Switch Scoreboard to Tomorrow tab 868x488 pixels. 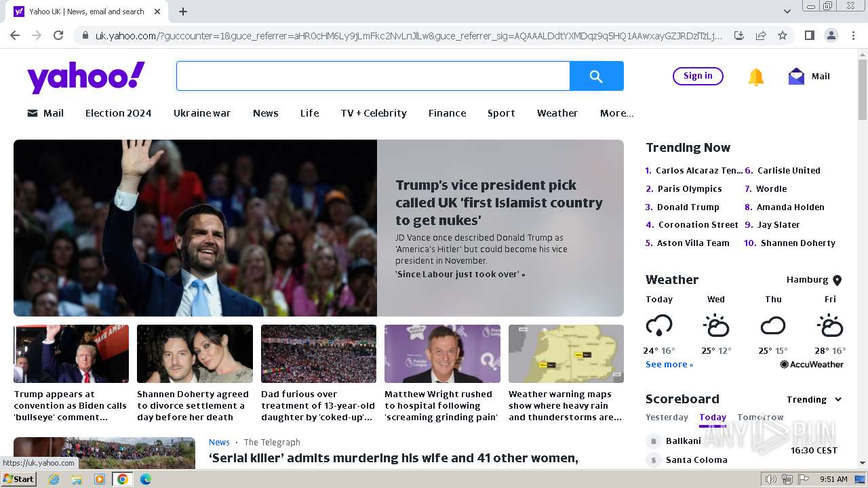pos(760,417)
